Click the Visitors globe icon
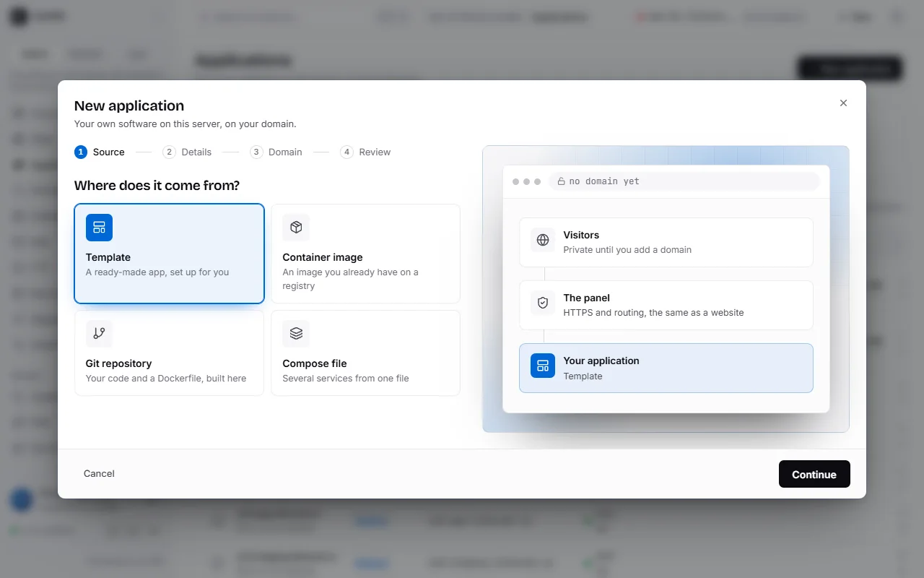This screenshot has height=578, width=924. 543,240
